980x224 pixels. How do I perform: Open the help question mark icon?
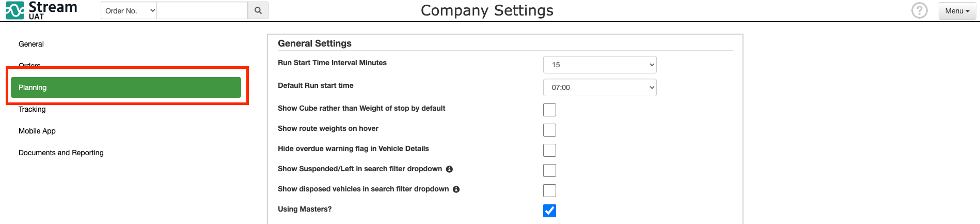click(x=919, y=10)
